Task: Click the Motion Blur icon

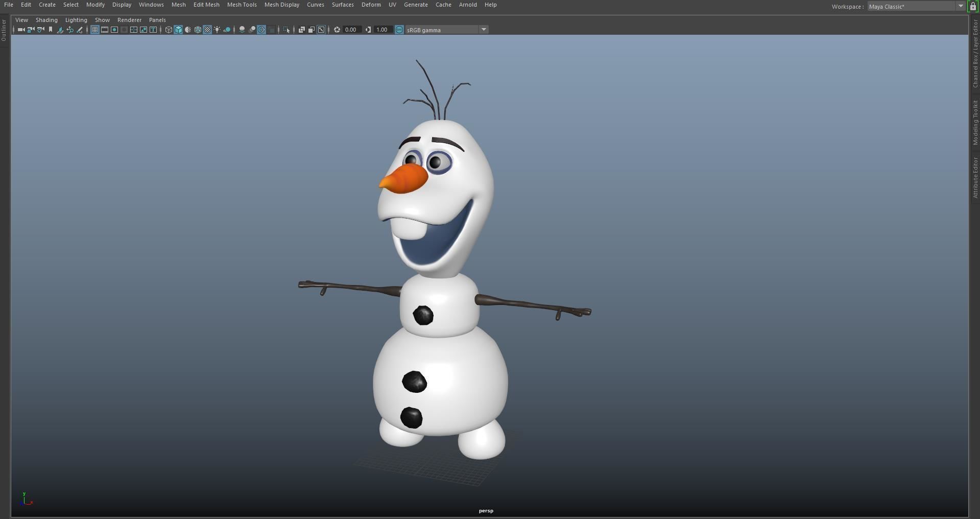Action: point(252,30)
